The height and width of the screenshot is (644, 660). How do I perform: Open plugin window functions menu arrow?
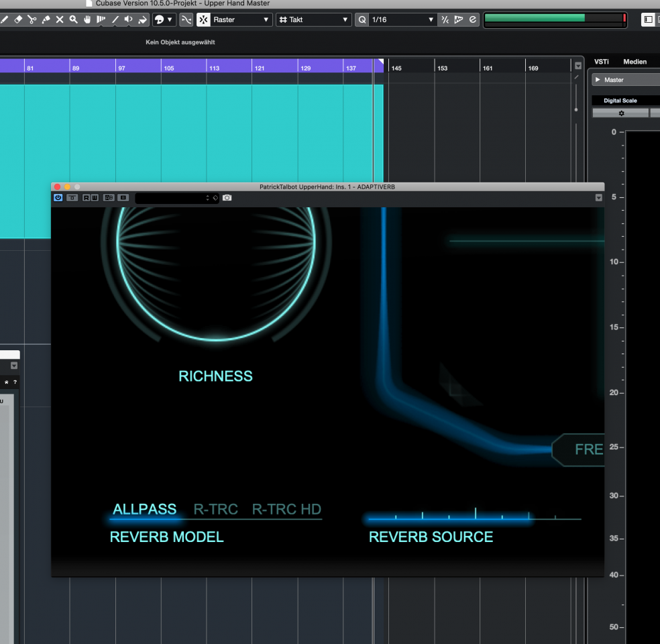coord(598,198)
